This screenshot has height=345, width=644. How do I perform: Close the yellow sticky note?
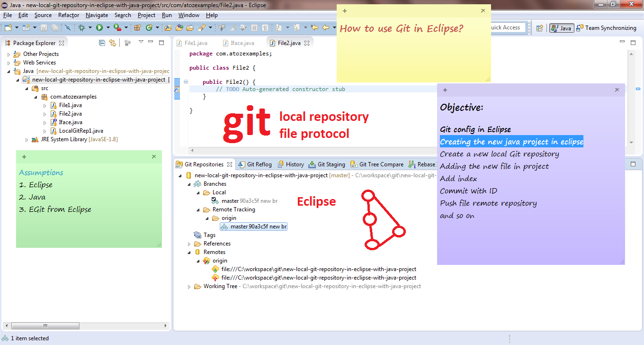tap(483, 10)
